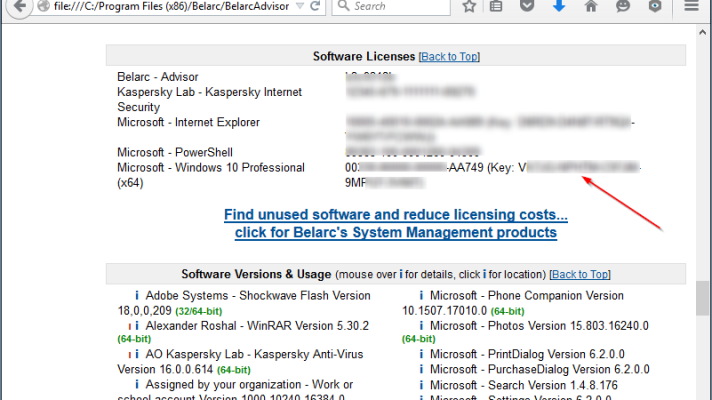
Task: Open the Downloads arrow icon
Action: tap(559, 7)
